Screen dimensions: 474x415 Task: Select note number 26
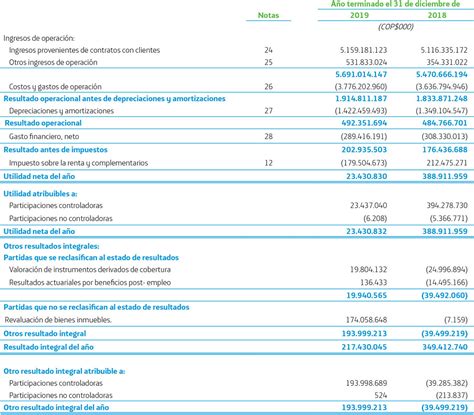[x=268, y=87]
